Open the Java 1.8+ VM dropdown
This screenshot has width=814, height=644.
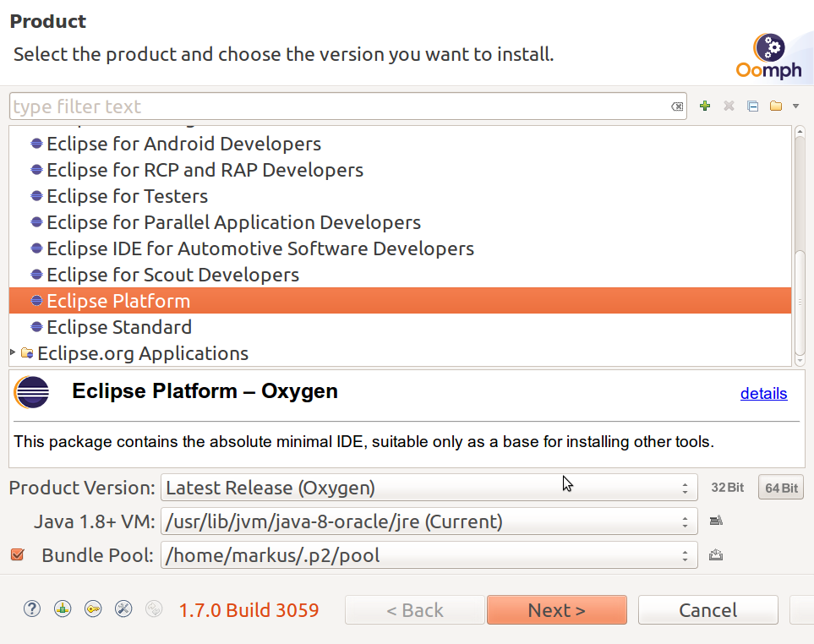(x=429, y=521)
